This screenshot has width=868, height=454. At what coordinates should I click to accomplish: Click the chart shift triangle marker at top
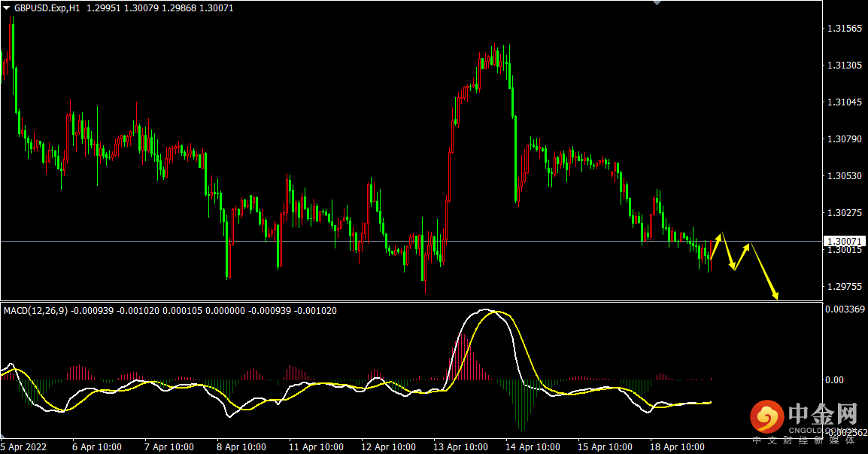[657, 3]
